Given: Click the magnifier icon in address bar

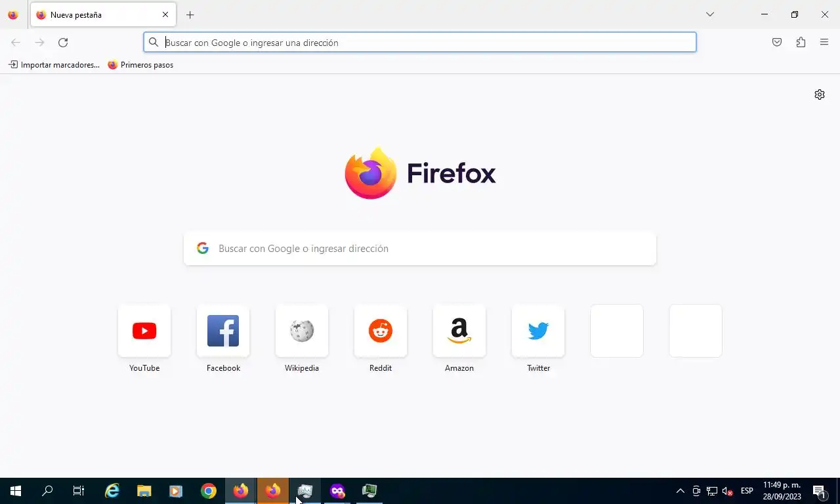Looking at the screenshot, I should [x=154, y=43].
